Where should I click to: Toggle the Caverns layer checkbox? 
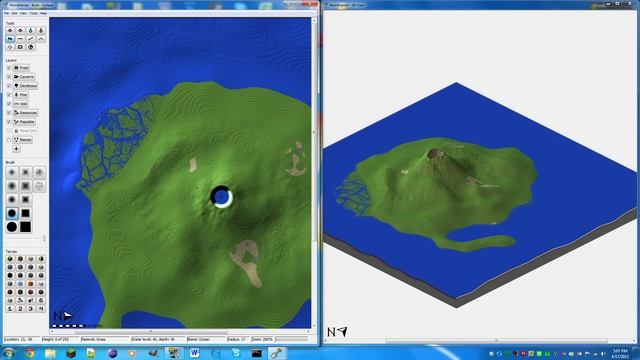pyautogui.click(x=9, y=77)
